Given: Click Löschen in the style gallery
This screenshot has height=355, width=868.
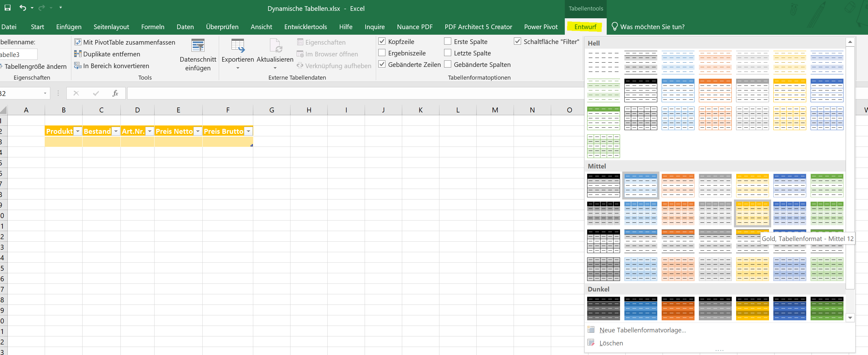Looking at the screenshot, I should click(611, 343).
